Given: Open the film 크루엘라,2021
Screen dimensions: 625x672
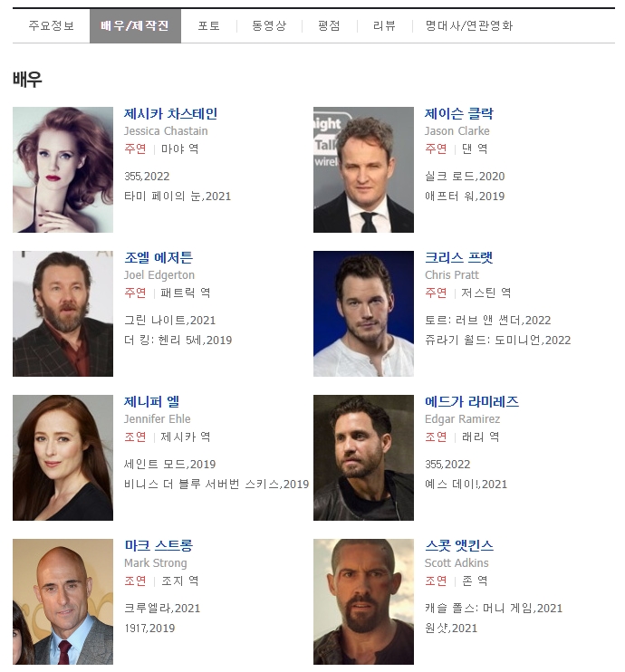Looking at the screenshot, I should coord(162,608).
